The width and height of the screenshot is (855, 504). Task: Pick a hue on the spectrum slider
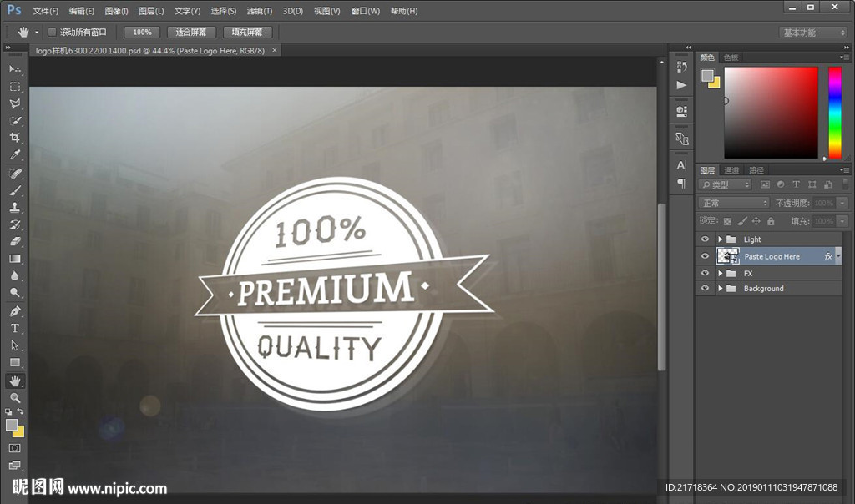click(835, 113)
